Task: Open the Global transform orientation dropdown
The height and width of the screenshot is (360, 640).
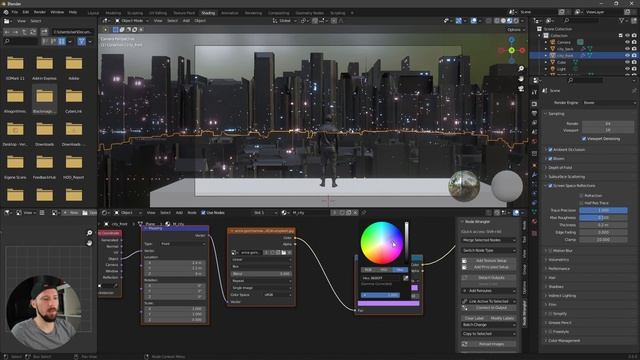Action: coord(285,20)
